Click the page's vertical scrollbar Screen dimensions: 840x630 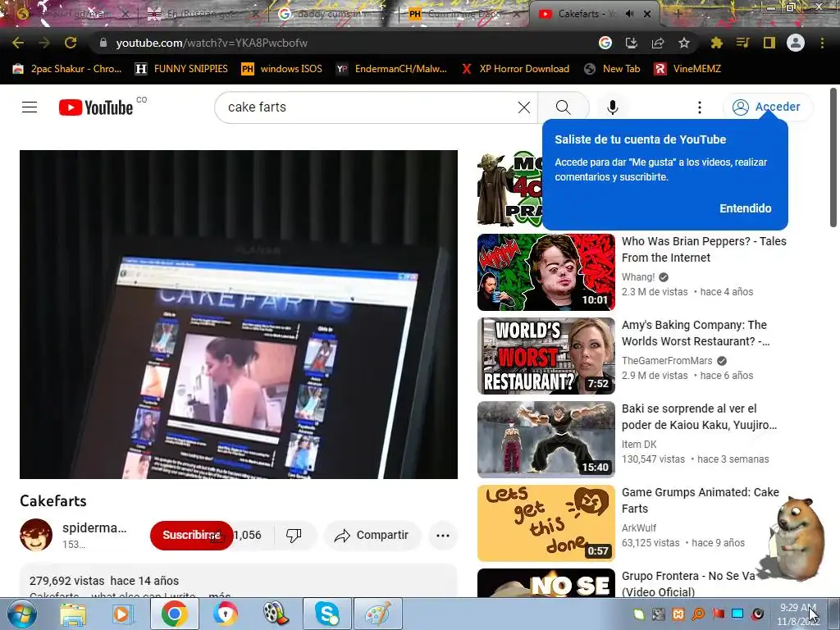point(833,158)
